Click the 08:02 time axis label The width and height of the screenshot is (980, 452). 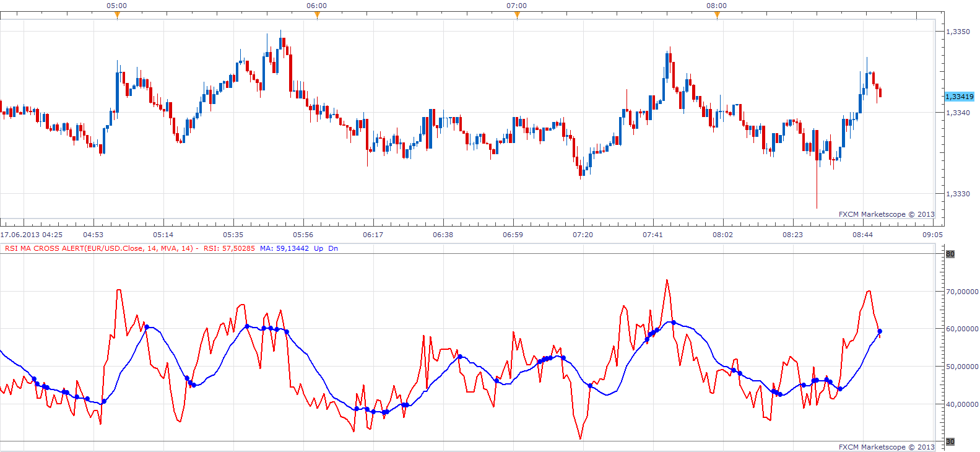[723, 235]
